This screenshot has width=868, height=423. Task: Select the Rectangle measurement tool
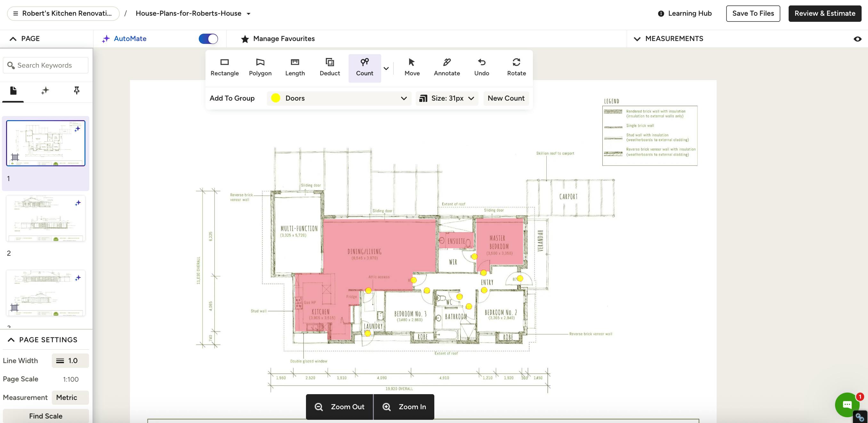click(224, 68)
